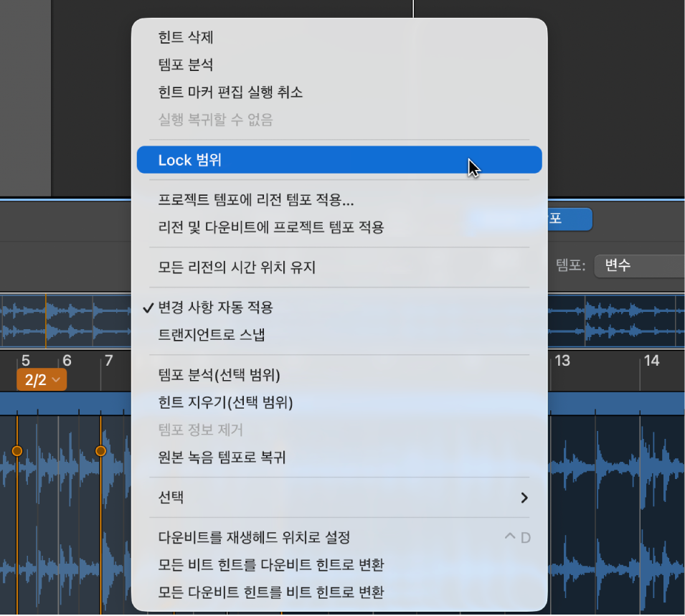Select '리전 및 다운비트에 프로젝트 템포 적용'
685x616 pixels.
pyautogui.click(x=339, y=227)
